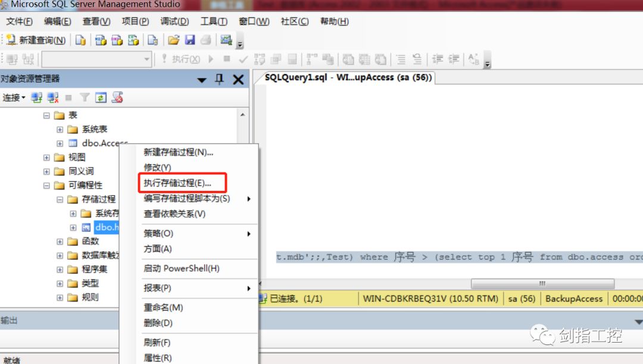This screenshot has height=364, width=643.
Task: Expand the dbo.Access table node
Action: coord(60,143)
